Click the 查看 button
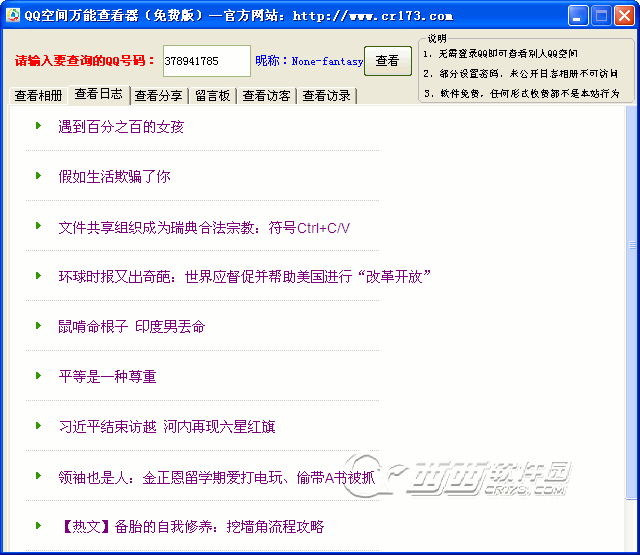 pyautogui.click(x=387, y=61)
